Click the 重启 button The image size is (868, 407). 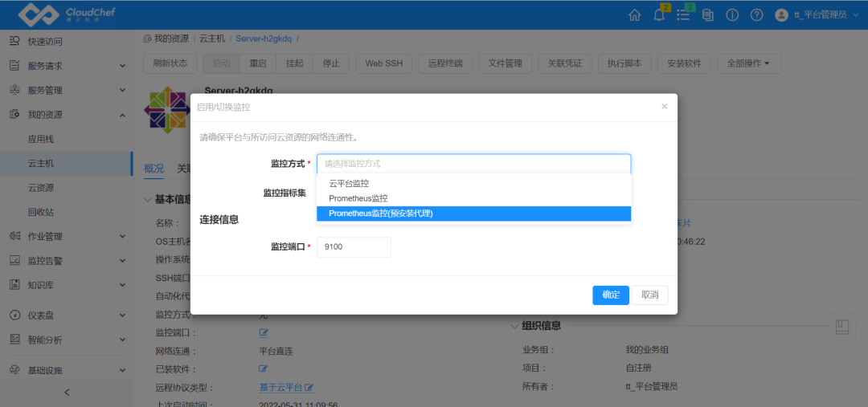coord(258,63)
